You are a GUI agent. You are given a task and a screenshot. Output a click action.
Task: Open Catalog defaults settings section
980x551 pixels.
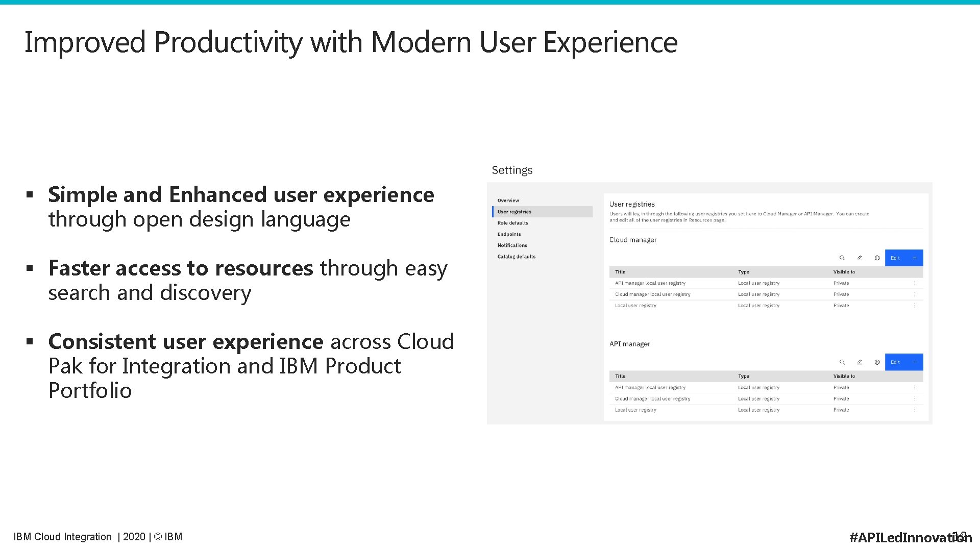click(516, 257)
